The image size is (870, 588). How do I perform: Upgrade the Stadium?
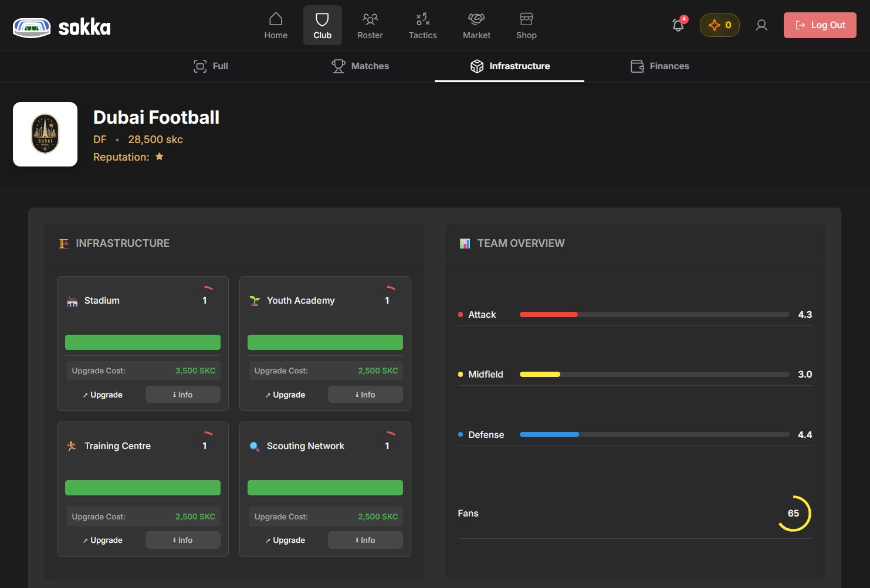(103, 395)
